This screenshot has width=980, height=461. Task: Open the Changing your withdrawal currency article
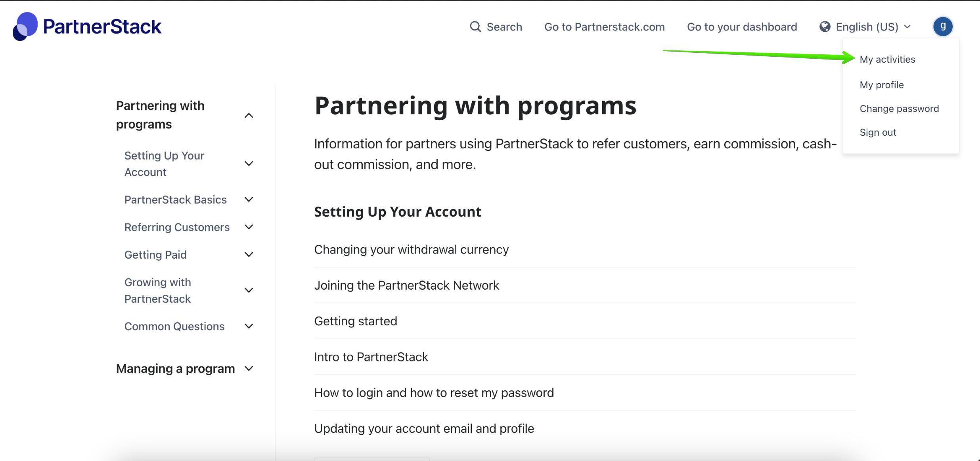411,249
